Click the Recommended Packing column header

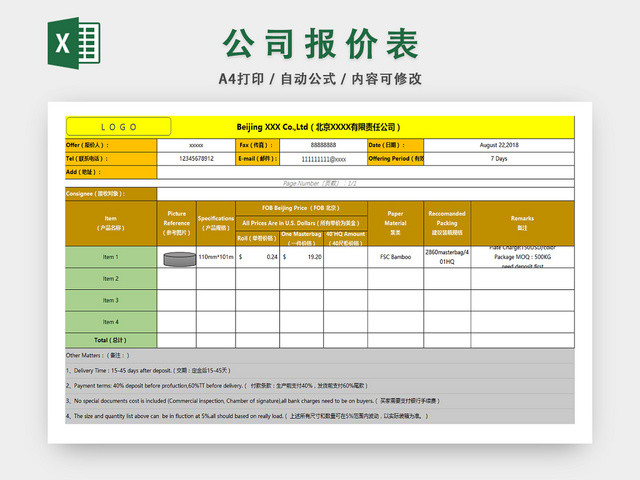point(447,223)
